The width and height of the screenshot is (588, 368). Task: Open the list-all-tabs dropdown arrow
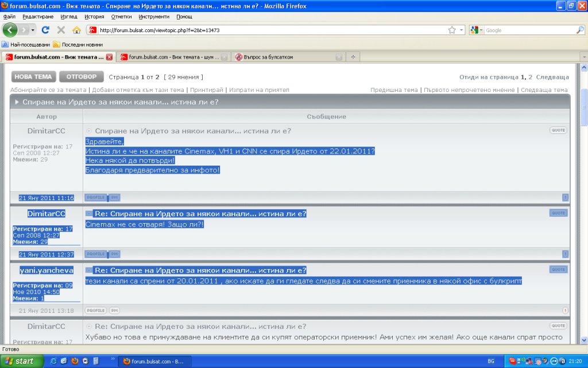[x=584, y=57]
